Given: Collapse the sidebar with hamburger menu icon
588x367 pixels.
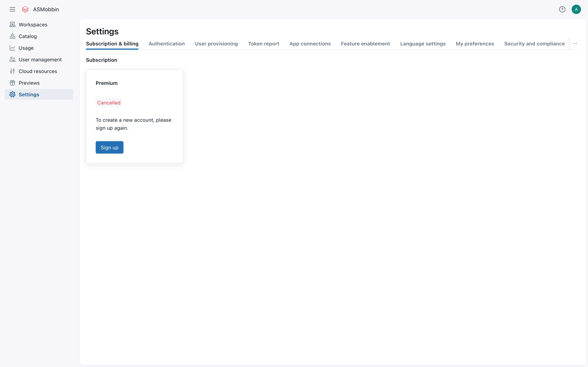Looking at the screenshot, I should point(12,10).
